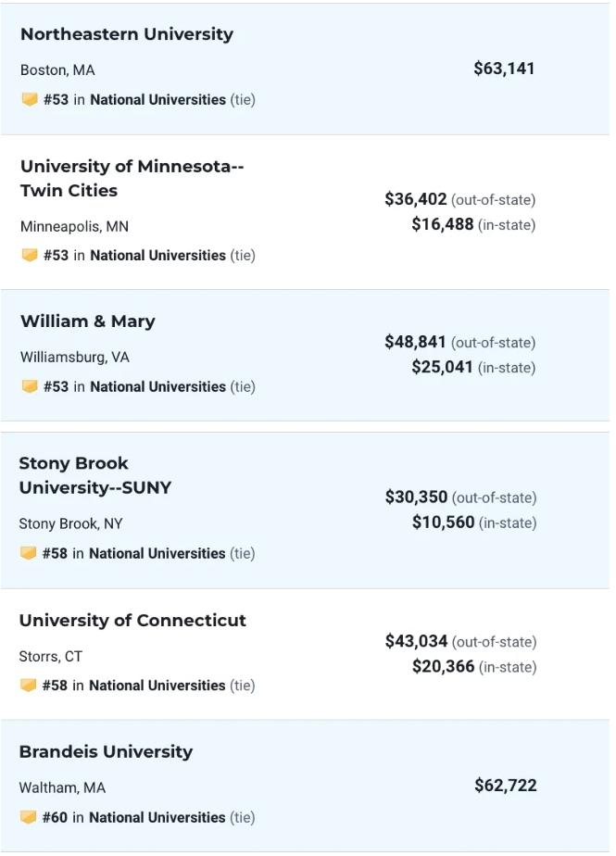
Task: Open the Northeastern University page
Action: pyautogui.click(x=127, y=34)
